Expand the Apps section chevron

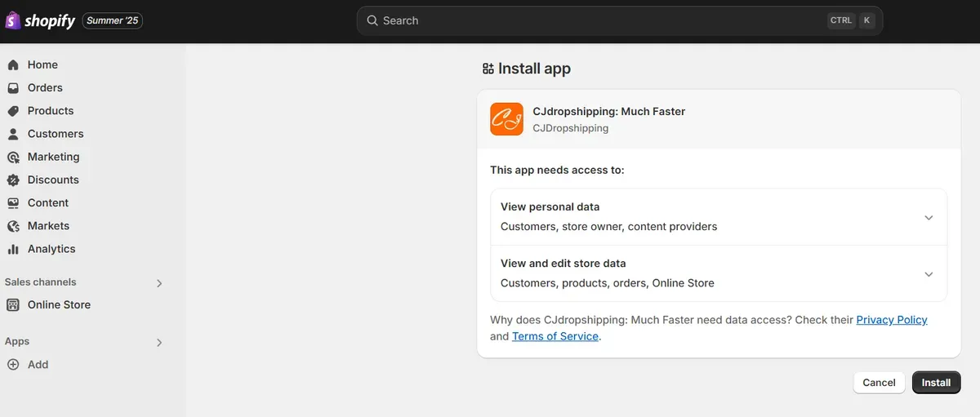click(x=159, y=343)
